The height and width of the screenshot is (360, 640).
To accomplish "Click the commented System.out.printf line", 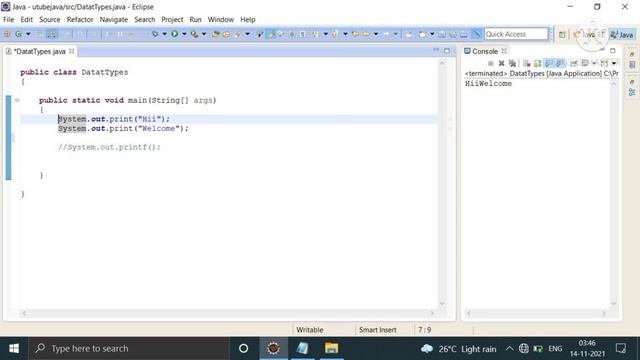I will [109, 147].
